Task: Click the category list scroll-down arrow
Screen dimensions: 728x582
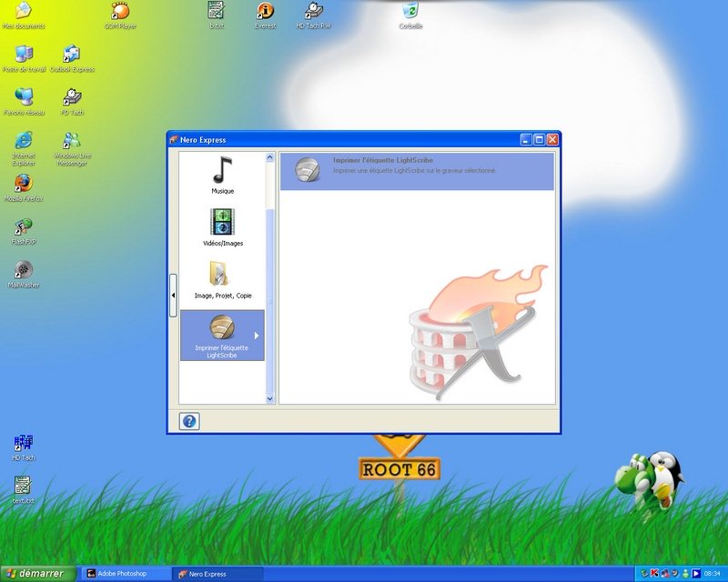Action: [269, 398]
